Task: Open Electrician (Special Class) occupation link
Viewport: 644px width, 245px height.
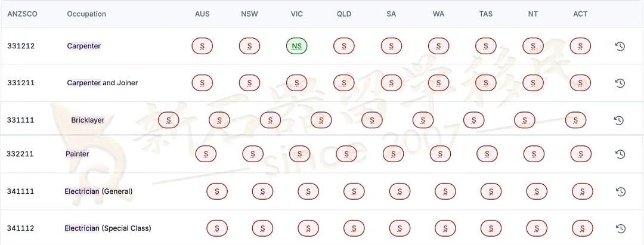Action: tap(107, 228)
